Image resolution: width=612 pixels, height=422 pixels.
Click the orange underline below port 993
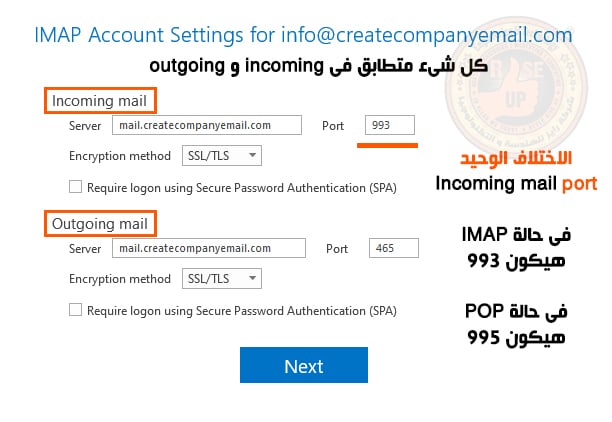pos(387,144)
